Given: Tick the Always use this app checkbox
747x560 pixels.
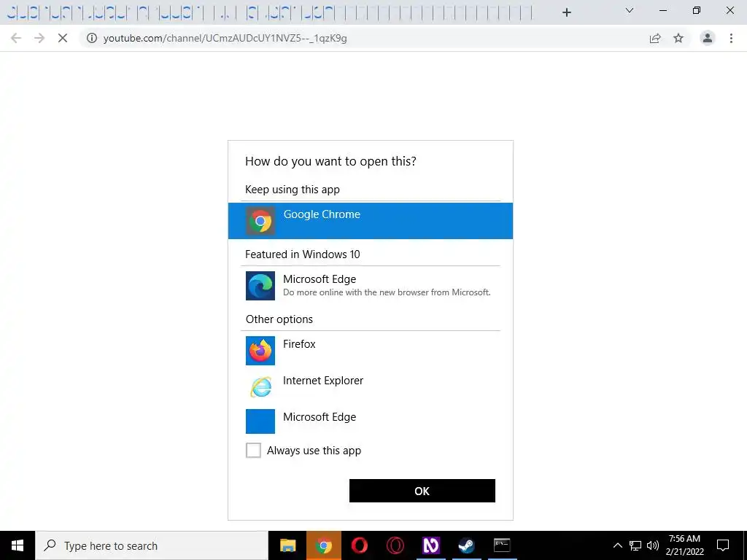Looking at the screenshot, I should 253,450.
